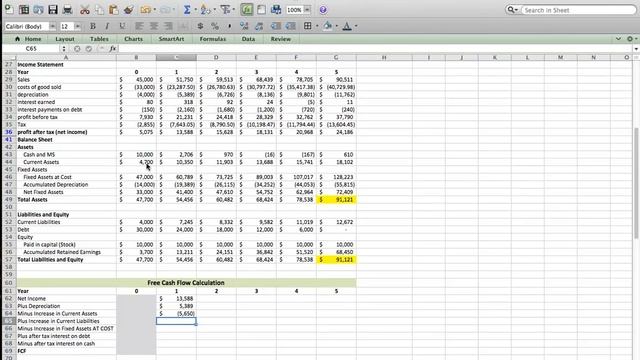Click the Help question mark icon
The width and height of the screenshot is (640, 360).
point(323,10)
